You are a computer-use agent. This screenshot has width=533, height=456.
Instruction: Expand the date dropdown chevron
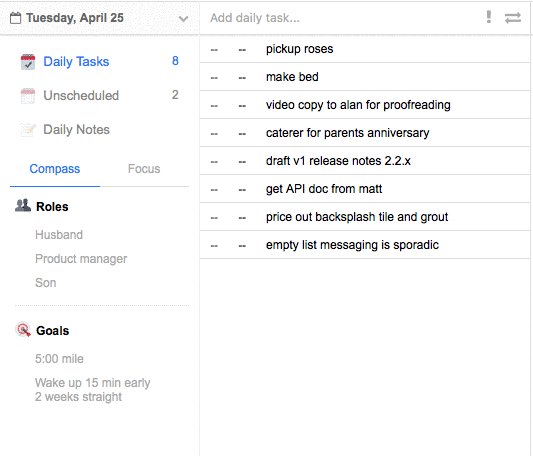tap(184, 19)
